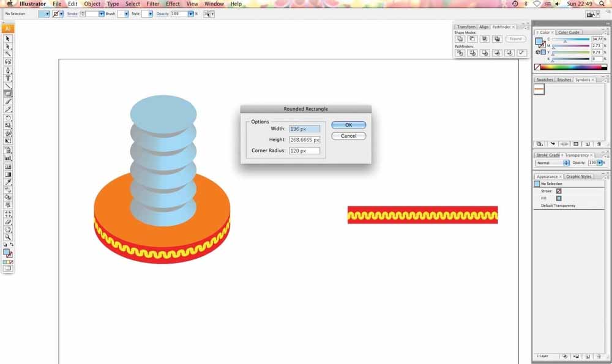Open the Stroke weight dropdown in control bar
612x364 pixels.
pyautogui.click(x=102, y=13)
